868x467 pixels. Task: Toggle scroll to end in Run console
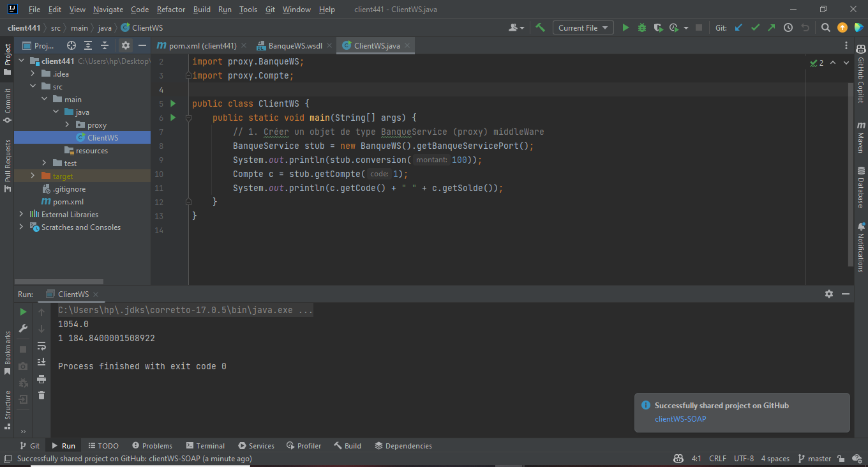click(x=41, y=362)
